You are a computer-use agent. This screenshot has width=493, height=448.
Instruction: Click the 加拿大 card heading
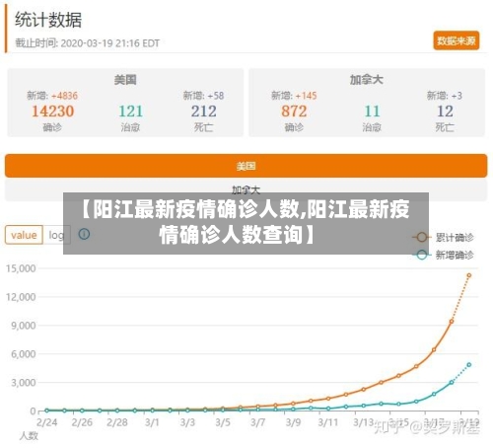pos(367,80)
